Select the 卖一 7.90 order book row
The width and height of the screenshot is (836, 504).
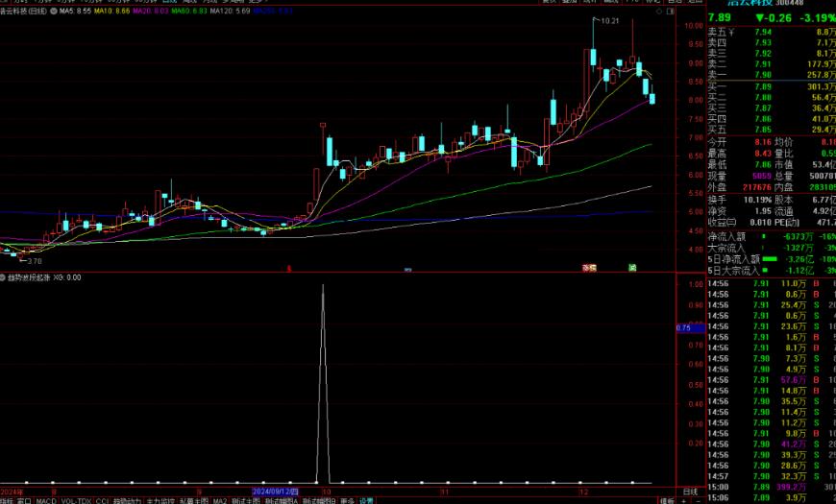772,75
